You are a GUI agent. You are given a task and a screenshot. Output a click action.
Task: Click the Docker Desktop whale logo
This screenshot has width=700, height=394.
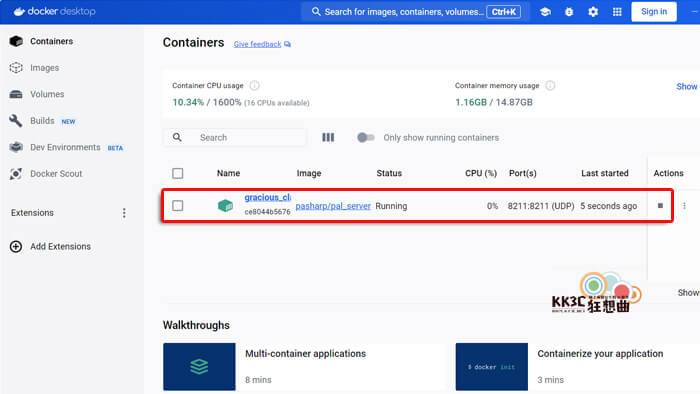(19, 12)
